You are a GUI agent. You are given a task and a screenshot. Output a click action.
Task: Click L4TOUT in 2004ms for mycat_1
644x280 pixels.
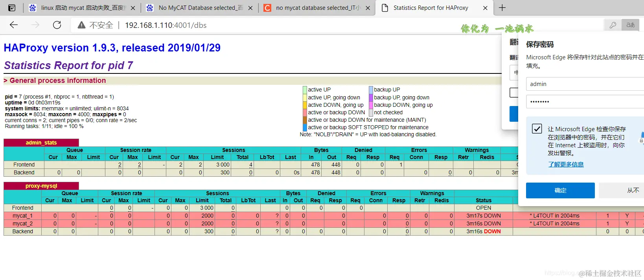554,216
